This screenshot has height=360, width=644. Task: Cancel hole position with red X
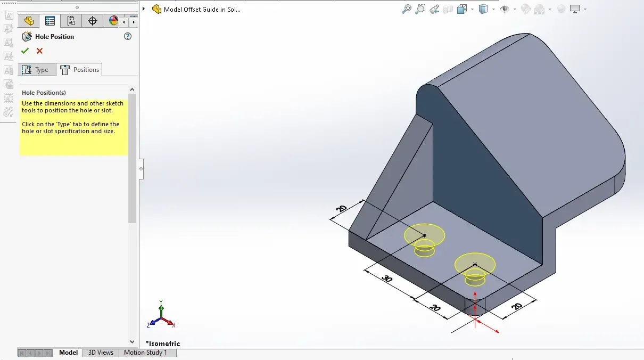coord(39,51)
